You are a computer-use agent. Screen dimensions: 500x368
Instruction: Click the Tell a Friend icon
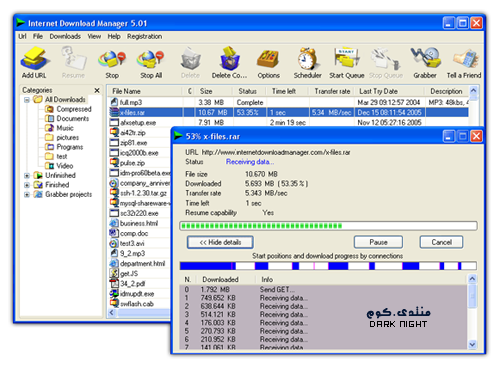point(465,59)
